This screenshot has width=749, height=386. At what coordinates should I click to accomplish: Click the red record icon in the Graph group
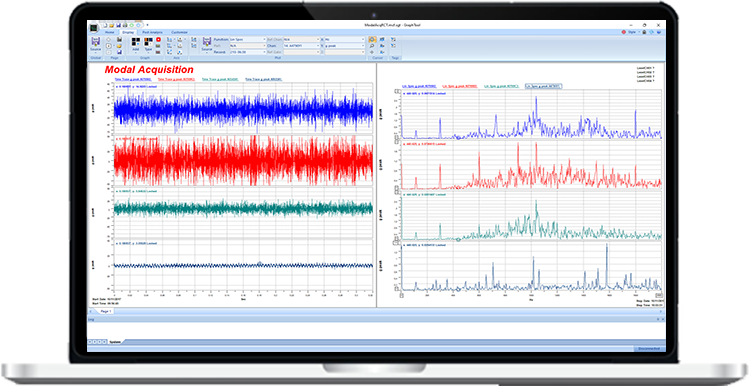click(x=158, y=39)
